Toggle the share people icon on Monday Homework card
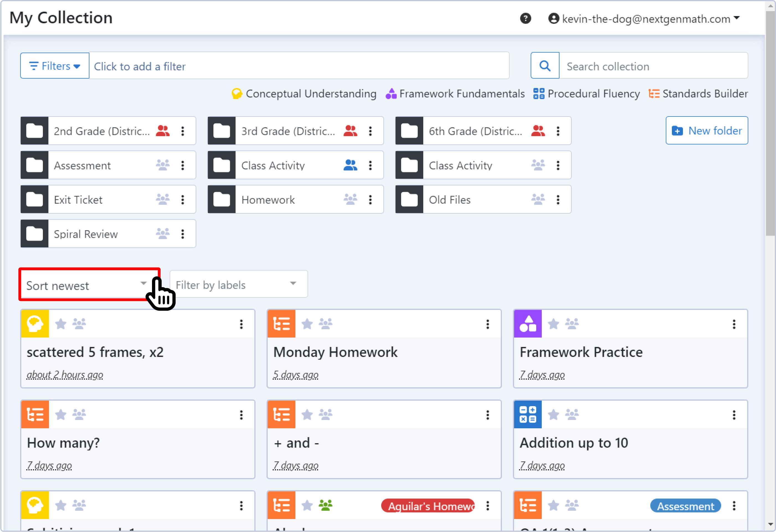 326,324
